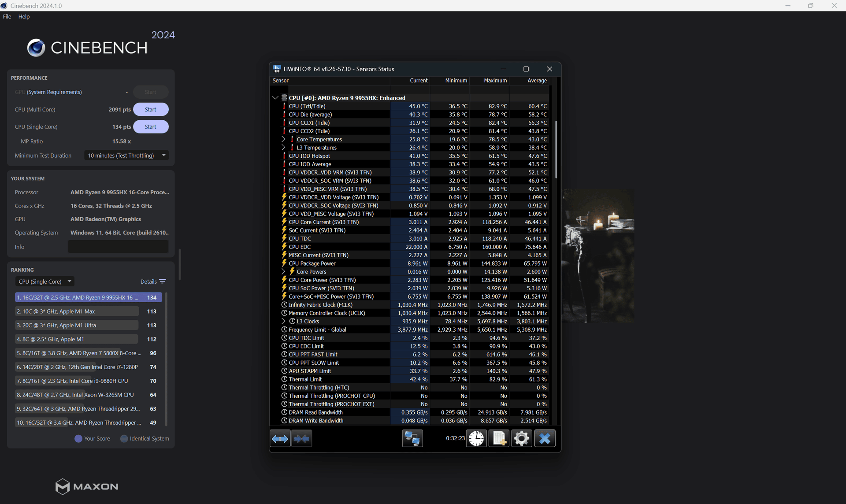Start the CPU (Multi Core) test
Image resolution: width=846 pixels, height=504 pixels.
tap(151, 109)
